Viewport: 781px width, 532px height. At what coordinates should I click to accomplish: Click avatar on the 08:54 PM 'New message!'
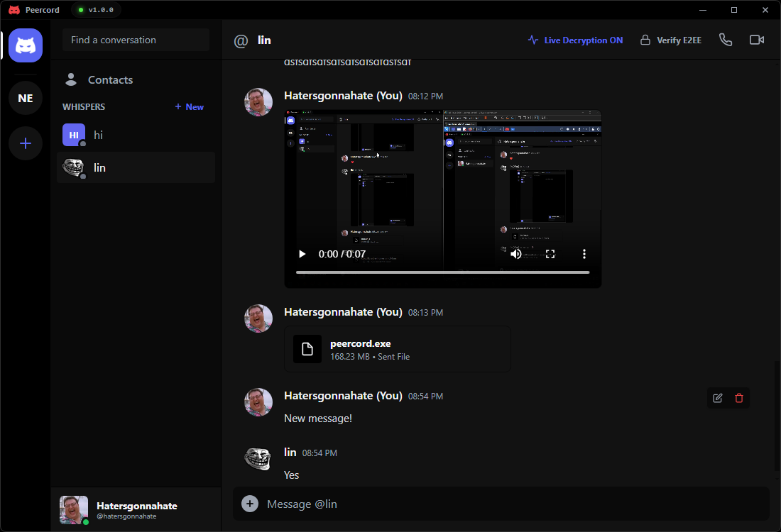258,402
